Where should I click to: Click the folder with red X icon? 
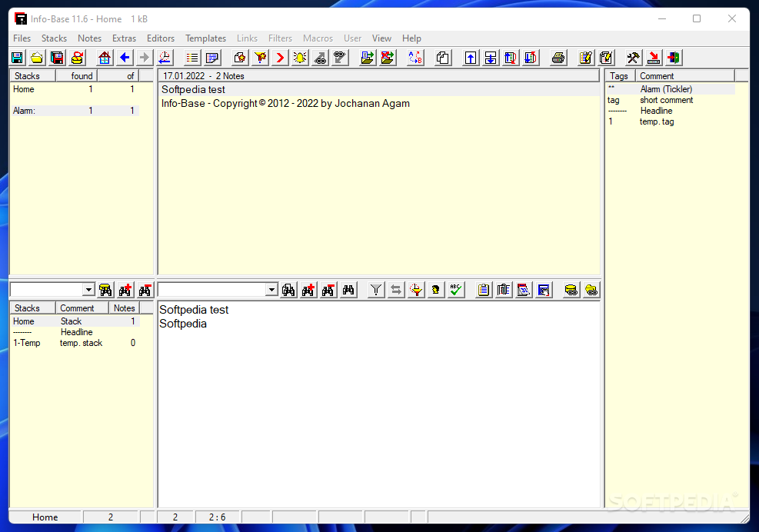click(388, 58)
